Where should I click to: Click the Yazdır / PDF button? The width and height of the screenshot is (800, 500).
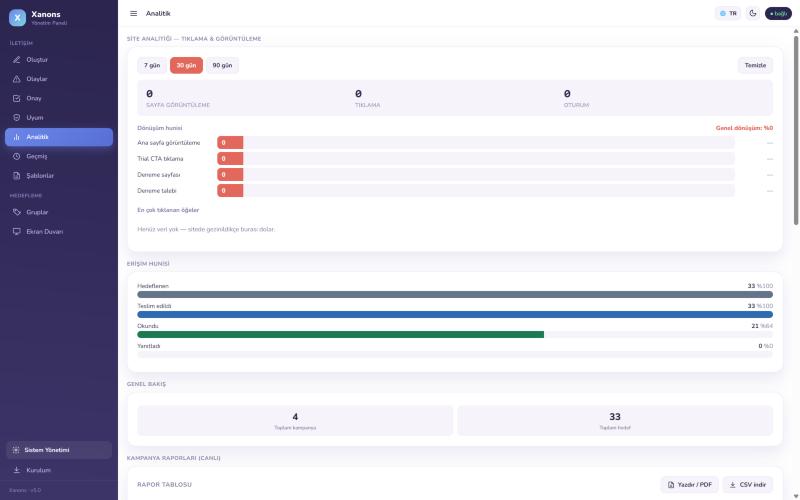689,485
